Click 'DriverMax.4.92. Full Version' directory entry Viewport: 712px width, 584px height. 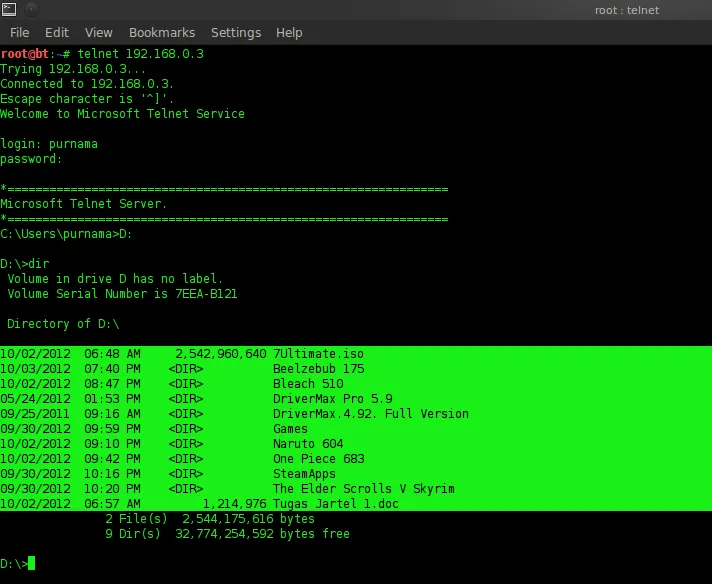point(371,414)
